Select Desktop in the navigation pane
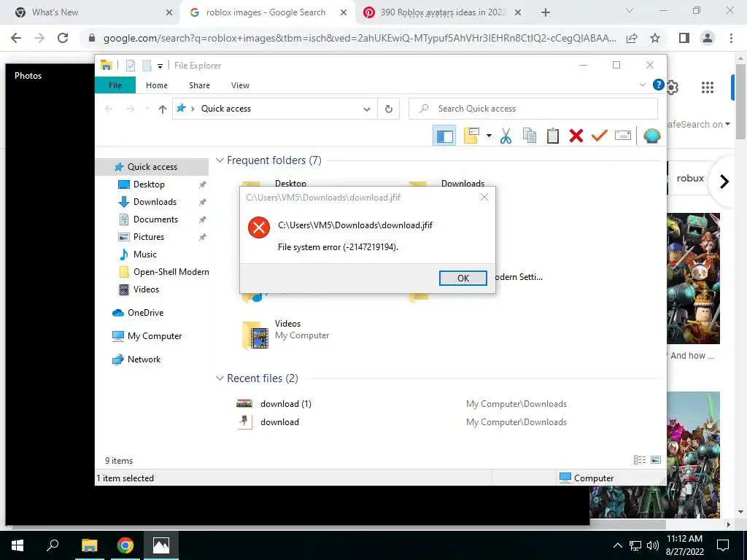The width and height of the screenshot is (747, 560). pyautogui.click(x=149, y=184)
